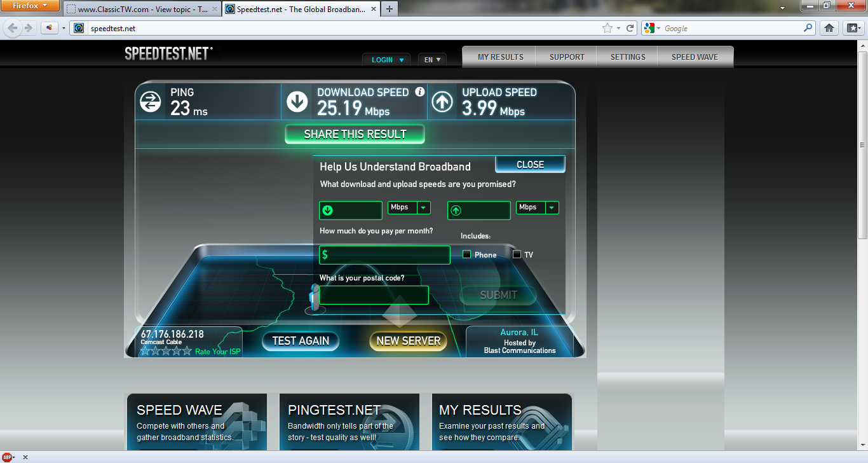Click the download arrow icon beside Download Speed

tap(297, 102)
